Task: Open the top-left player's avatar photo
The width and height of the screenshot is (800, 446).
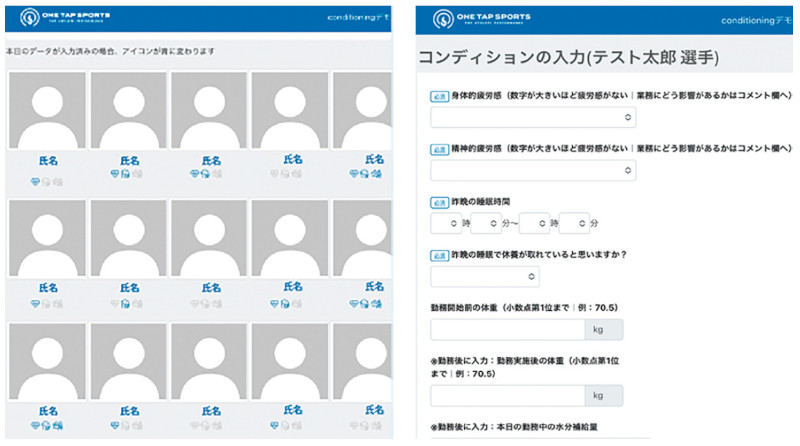Action: pos(46,110)
